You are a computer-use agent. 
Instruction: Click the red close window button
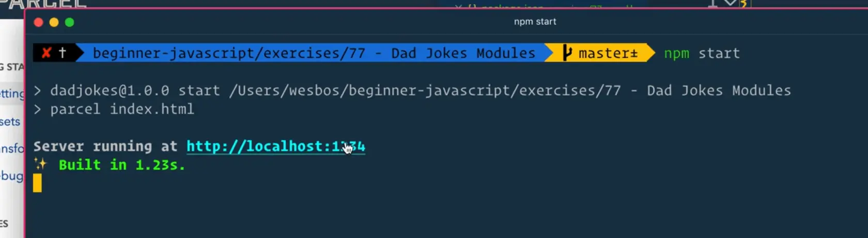point(38,22)
